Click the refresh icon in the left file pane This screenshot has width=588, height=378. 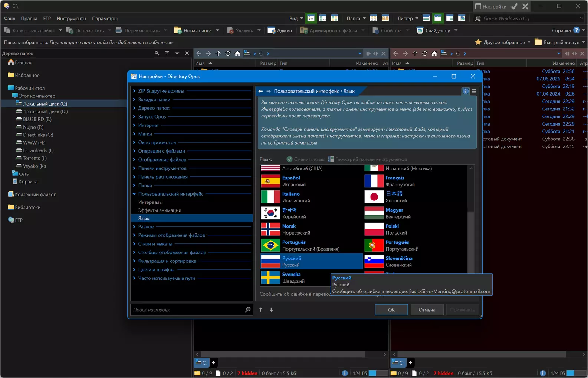tap(228, 53)
